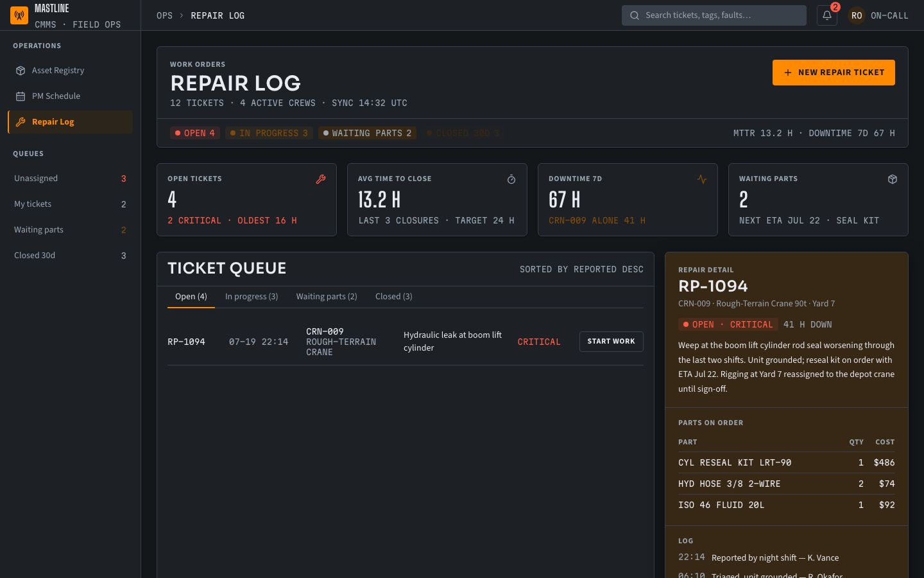Open the Closed 30d queue
The image size is (924, 578).
(x=71, y=256)
